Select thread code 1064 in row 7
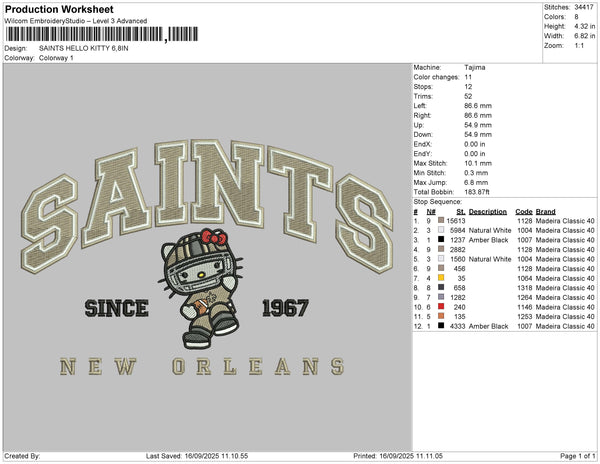600x464 pixels. point(525,278)
